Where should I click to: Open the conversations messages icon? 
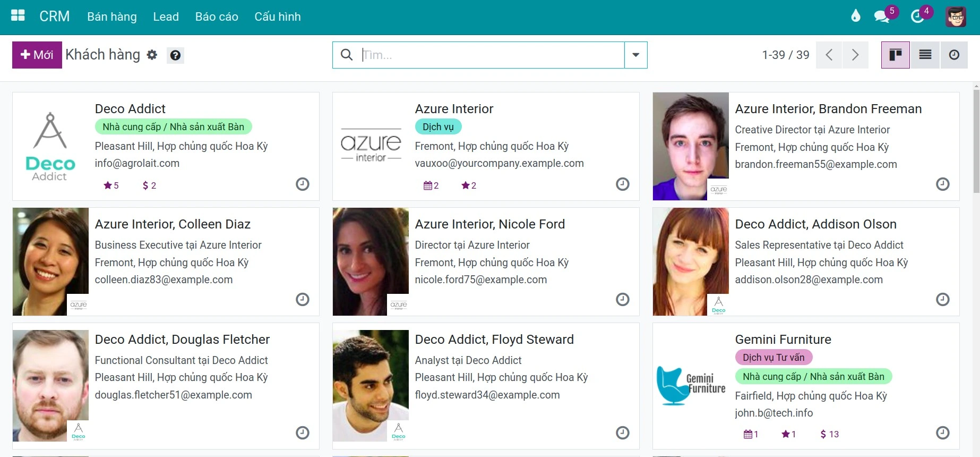coord(882,16)
